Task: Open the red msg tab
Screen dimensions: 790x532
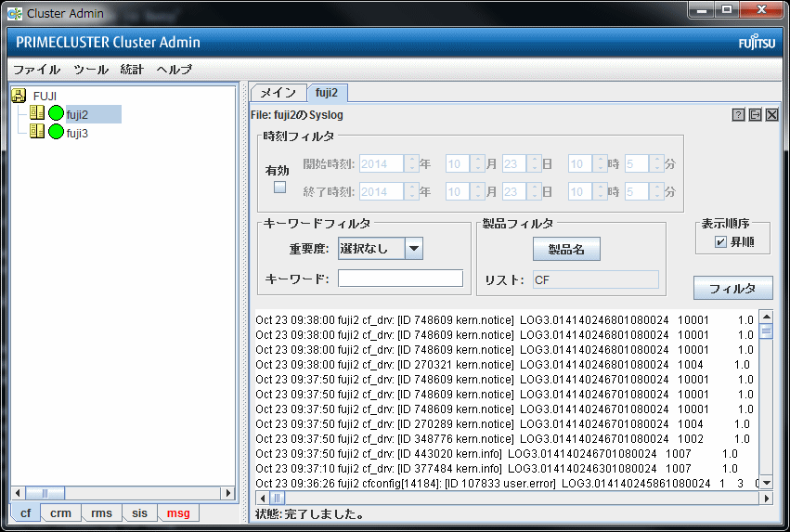Action: pyautogui.click(x=178, y=513)
